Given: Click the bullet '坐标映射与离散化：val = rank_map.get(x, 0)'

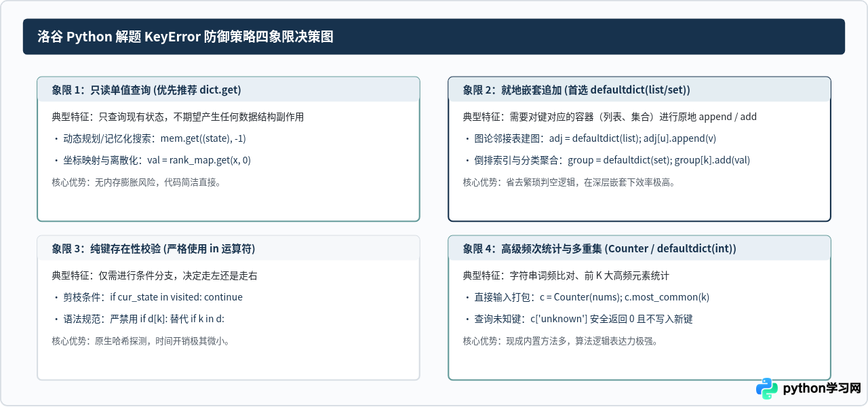Looking at the screenshot, I should tap(151, 160).
